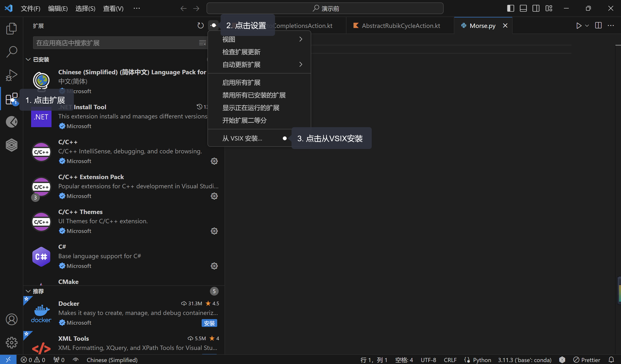Screen dimensions: 621x364
Task: Open the Search view in activity bar
Action: [x=12, y=52]
